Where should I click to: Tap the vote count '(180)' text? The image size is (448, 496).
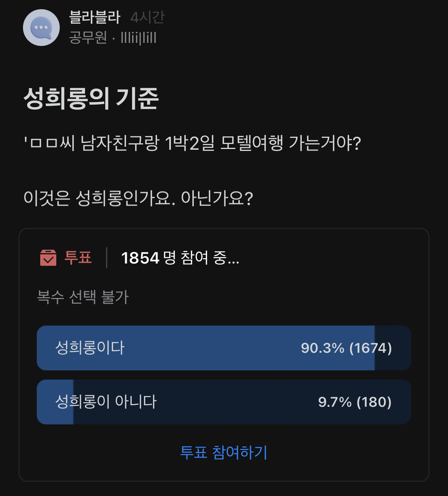coord(374,402)
